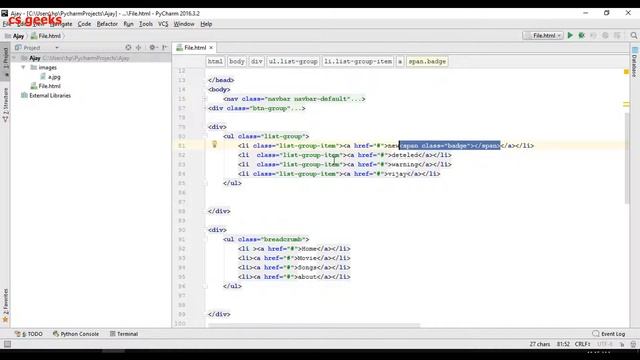Select External Libraries tree node

click(x=50, y=96)
